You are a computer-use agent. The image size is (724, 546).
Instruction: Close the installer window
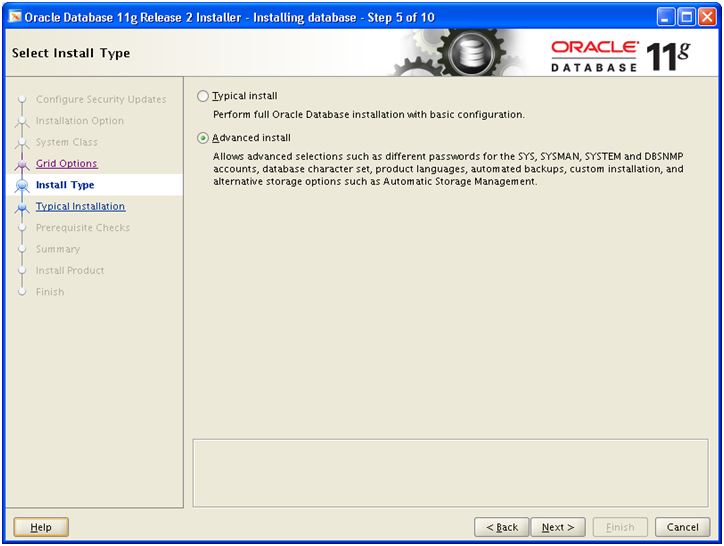pyautogui.click(x=707, y=18)
